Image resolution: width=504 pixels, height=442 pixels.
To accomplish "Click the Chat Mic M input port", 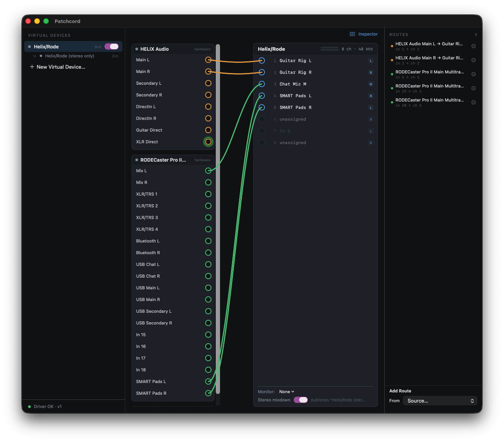I will point(262,84).
